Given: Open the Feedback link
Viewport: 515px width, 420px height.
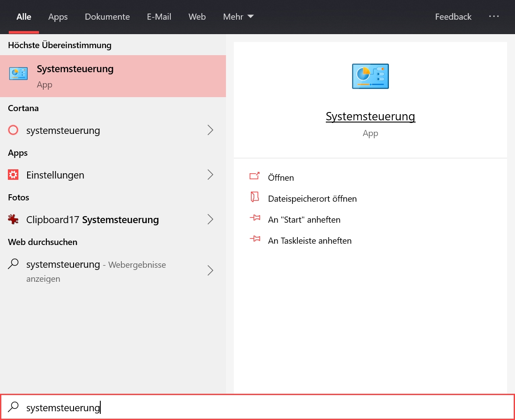Looking at the screenshot, I should click(453, 17).
